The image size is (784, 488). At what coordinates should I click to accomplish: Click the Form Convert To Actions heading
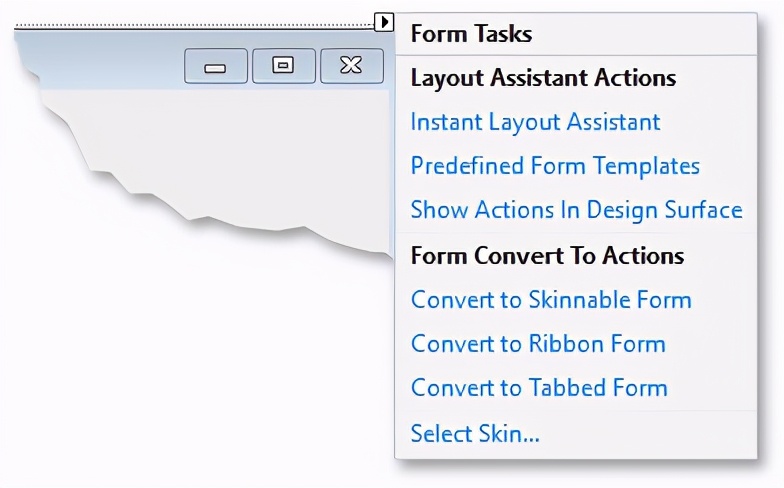point(547,256)
